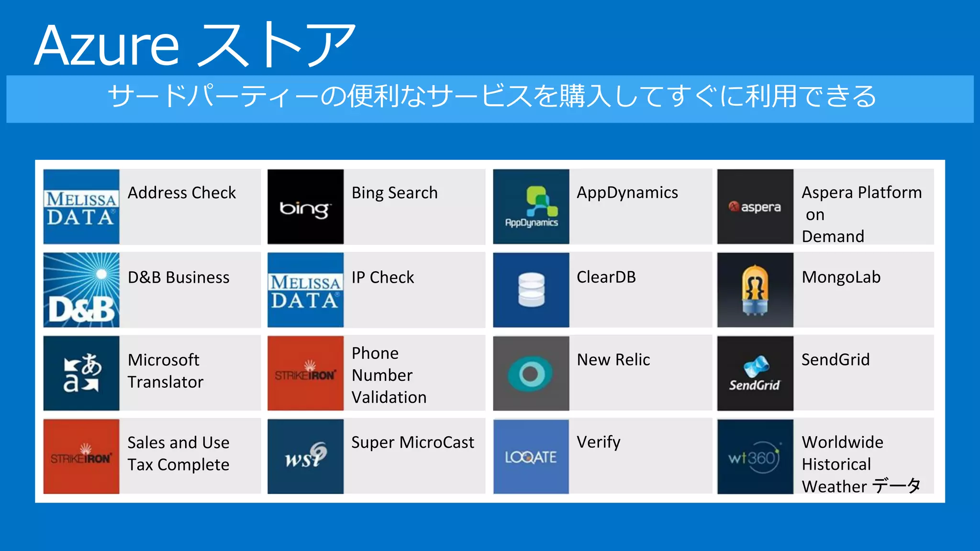Select the Super MicroCast label
The height and width of the screenshot is (551, 980).
(x=413, y=442)
